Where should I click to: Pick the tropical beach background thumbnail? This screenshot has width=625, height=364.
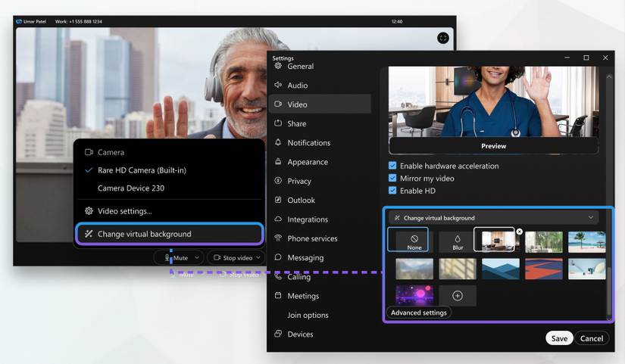[587, 241]
